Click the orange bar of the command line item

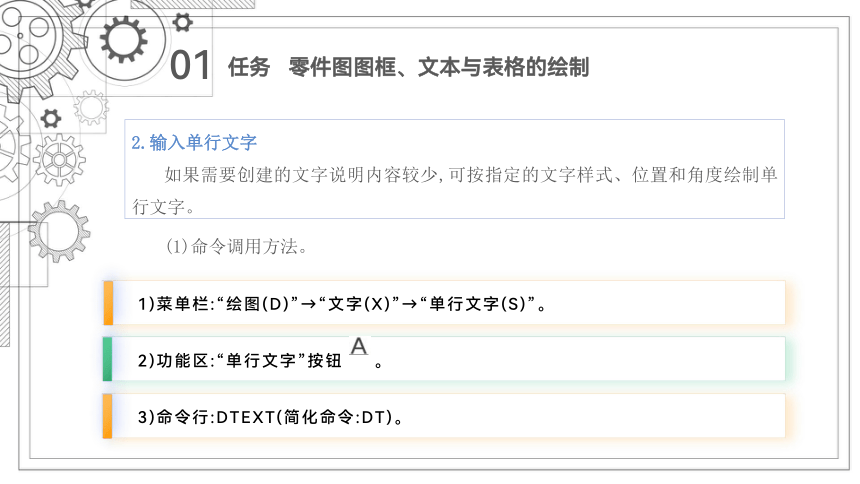point(108,416)
